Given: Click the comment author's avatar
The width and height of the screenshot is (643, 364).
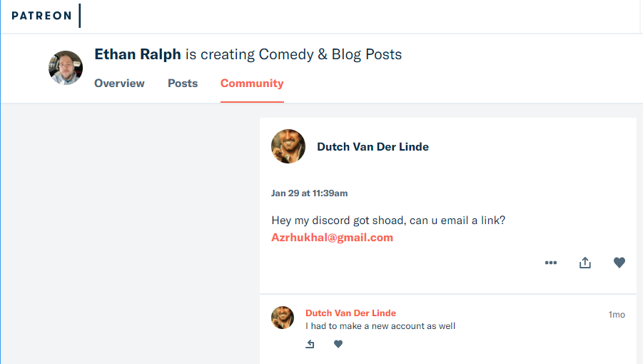Looking at the screenshot, I should 283,318.
